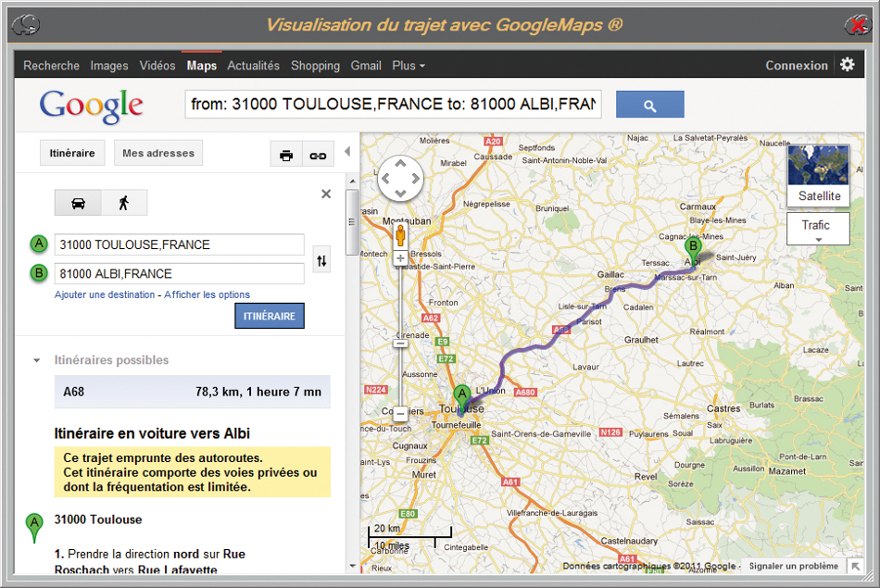Image resolution: width=880 pixels, height=588 pixels.
Task: Open the Recherche tab
Action: point(51,66)
